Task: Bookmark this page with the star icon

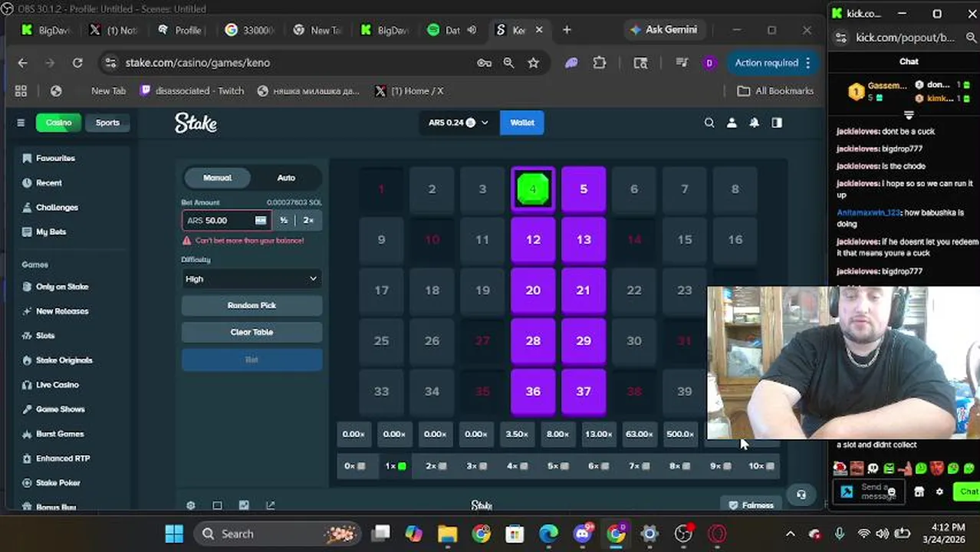Action: 534,63
